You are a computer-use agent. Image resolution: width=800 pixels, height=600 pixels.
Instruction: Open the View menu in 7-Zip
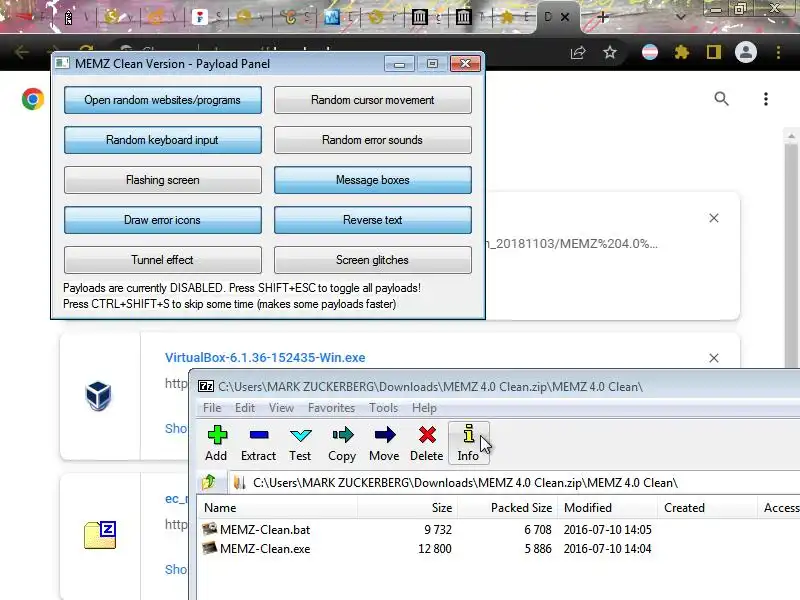click(x=281, y=408)
